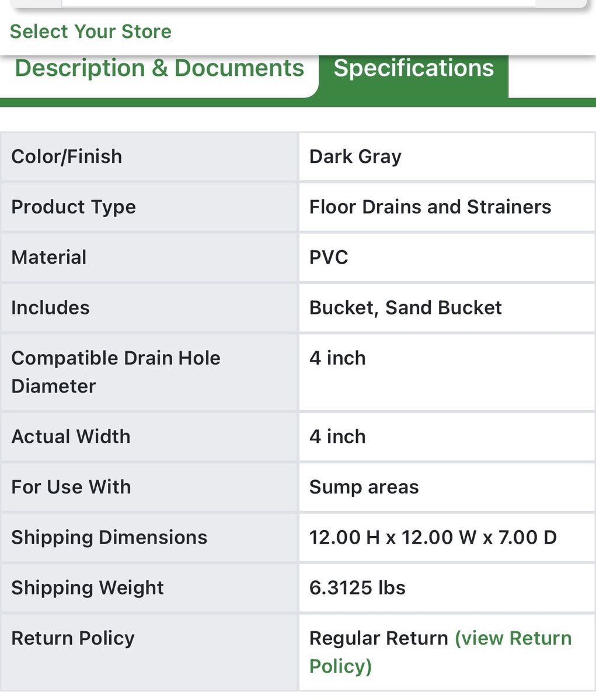Open the Description & Documents tab
The height and width of the screenshot is (700, 596).
pyautogui.click(x=159, y=68)
